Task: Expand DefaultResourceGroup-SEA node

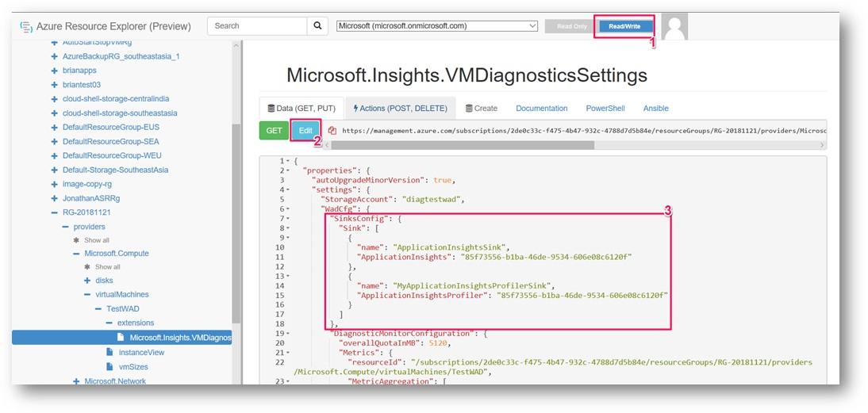Action: 54,142
